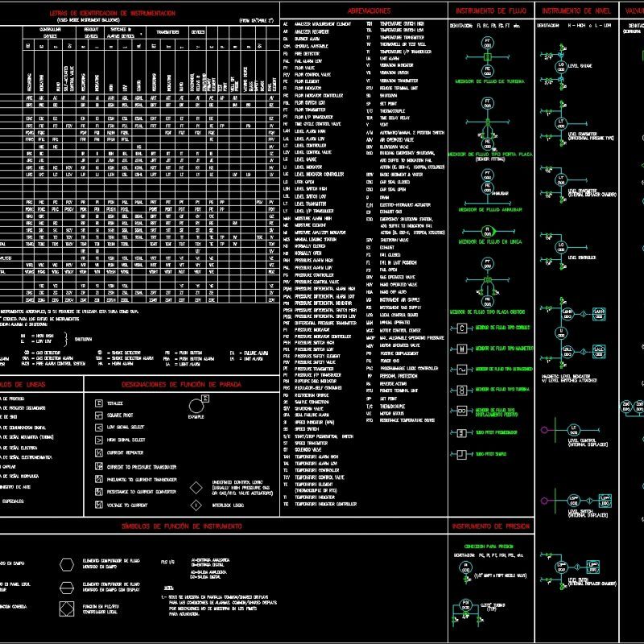The width and height of the screenshot is (644, 644).
Task: Select the ultrasonic flow meter symbol
Action: [x=463, y=369]
